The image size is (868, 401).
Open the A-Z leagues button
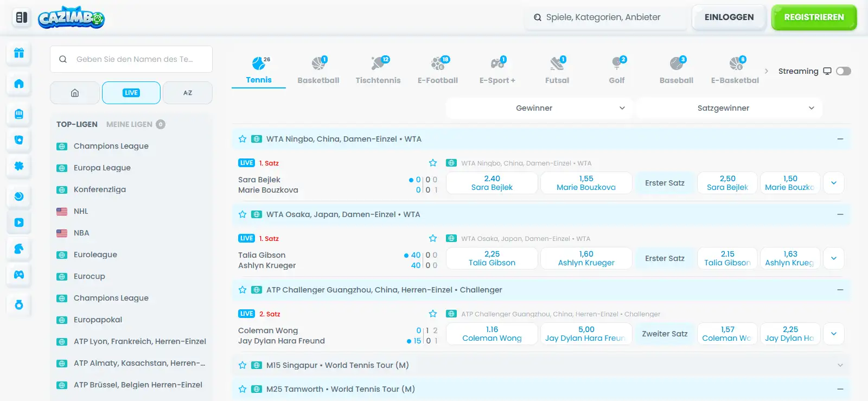[x=188, y=93]
